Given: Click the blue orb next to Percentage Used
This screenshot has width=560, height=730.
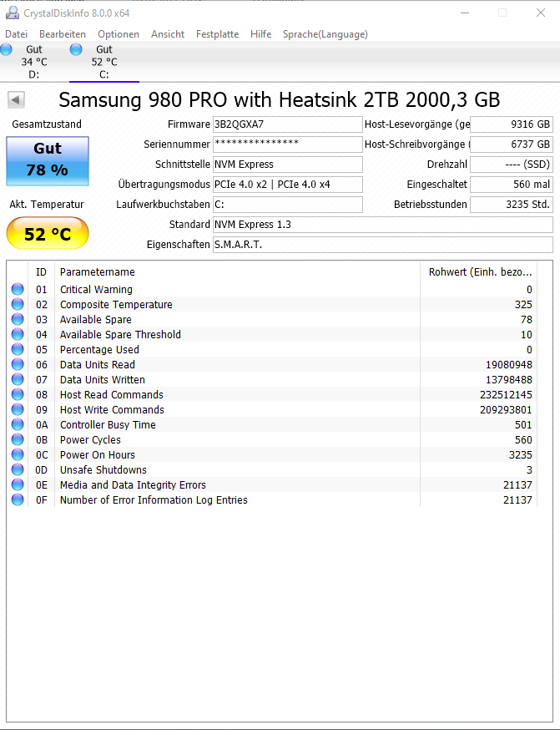Looking at the screenshot, I should (18, 349).
